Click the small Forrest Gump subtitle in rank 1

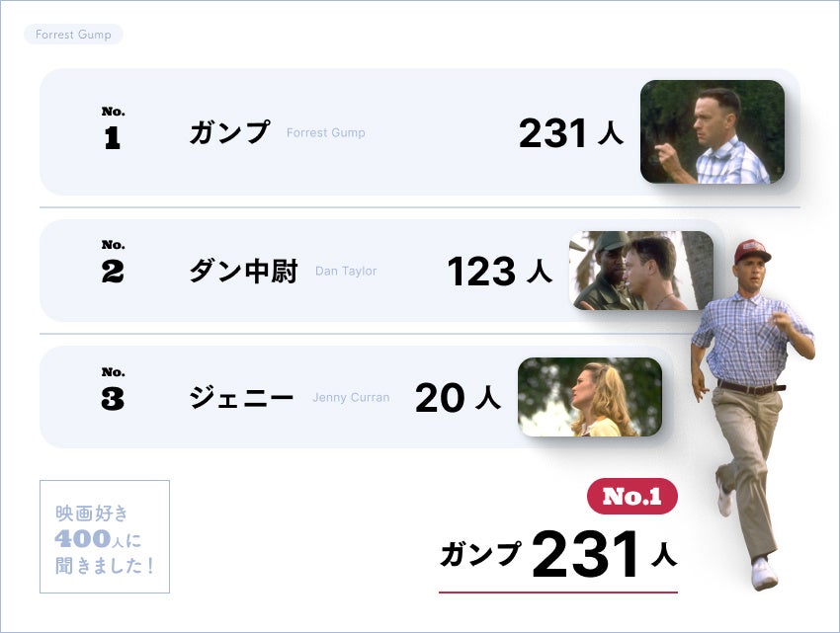[325, 133]
